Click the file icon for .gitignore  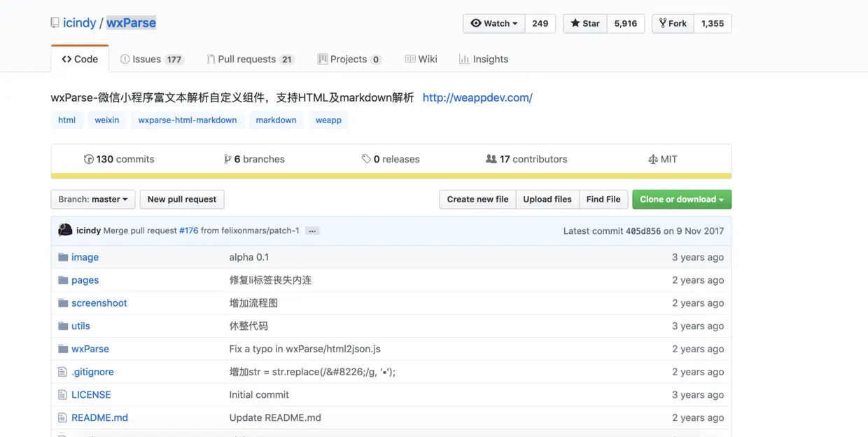pyautogui.click(x=62, y=372)
